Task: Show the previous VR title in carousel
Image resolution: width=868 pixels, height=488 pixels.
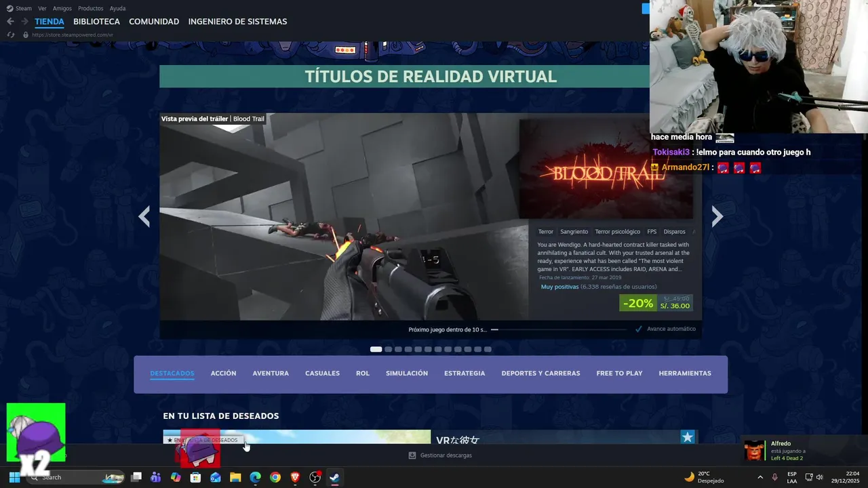Action: (144, 216)
